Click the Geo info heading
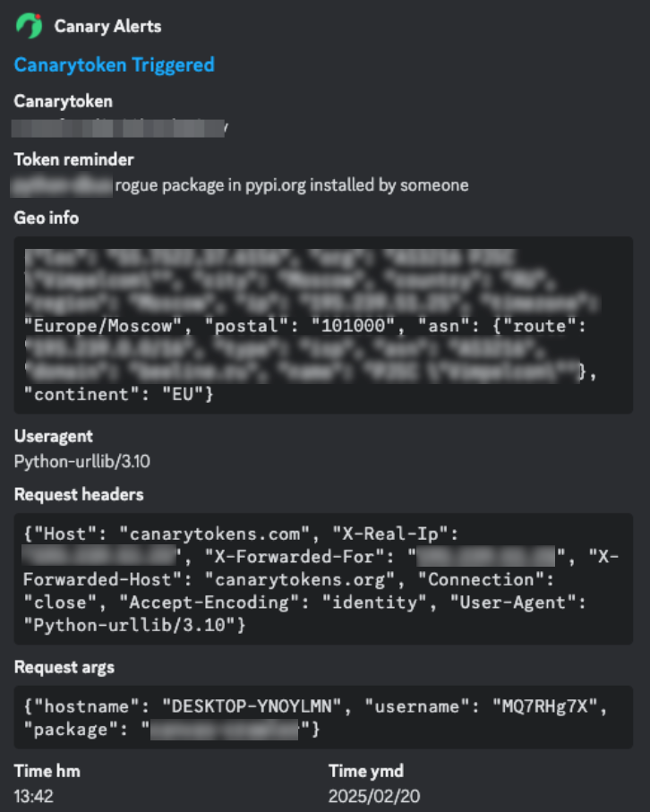Screen dimensions: 650x812 point(46,218)
